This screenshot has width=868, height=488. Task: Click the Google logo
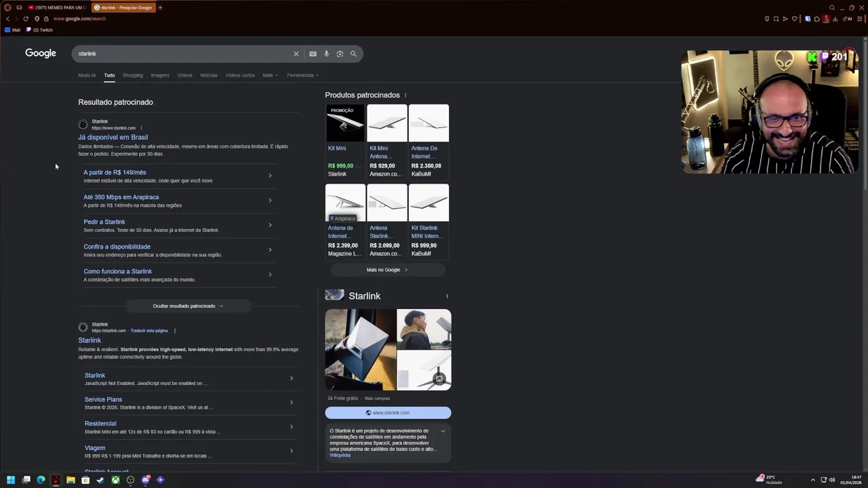tap(41, 53)
